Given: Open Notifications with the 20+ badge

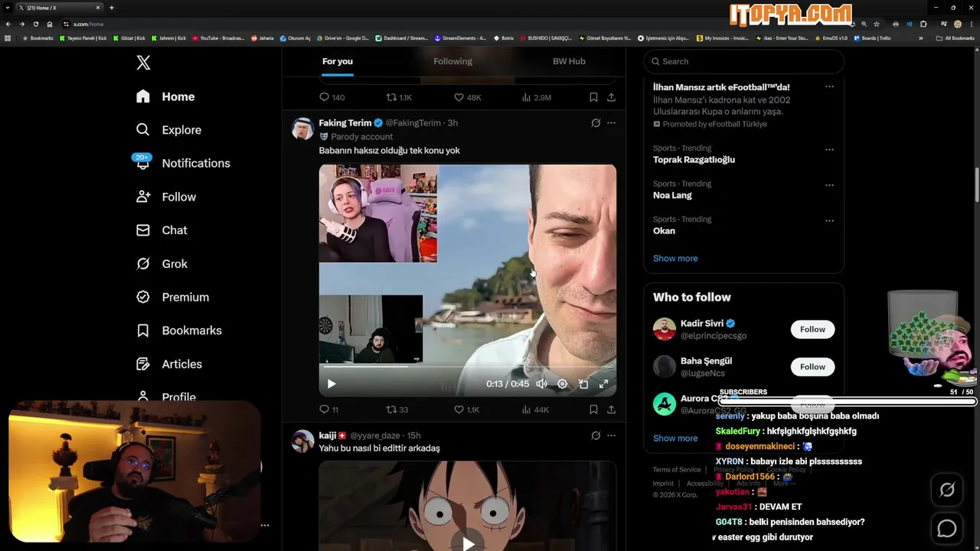Looking at the screenshot, I should (182, 163).
